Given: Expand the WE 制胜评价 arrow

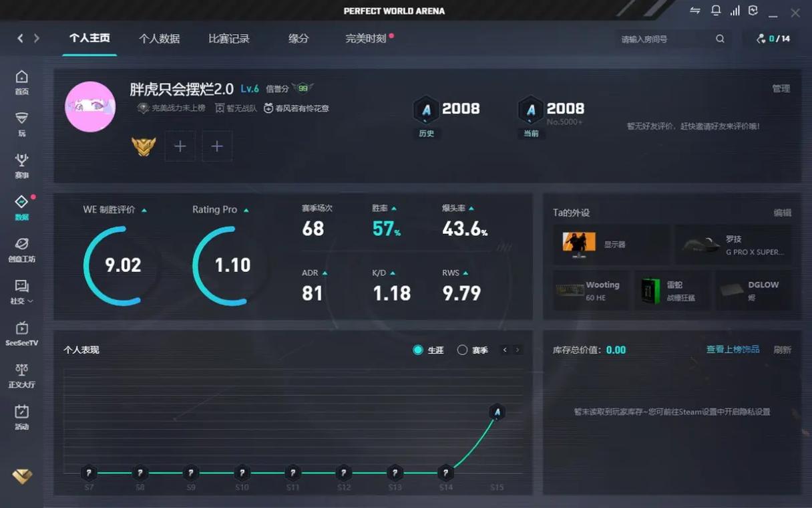Looking at the screenshot, I should [144, 210].
